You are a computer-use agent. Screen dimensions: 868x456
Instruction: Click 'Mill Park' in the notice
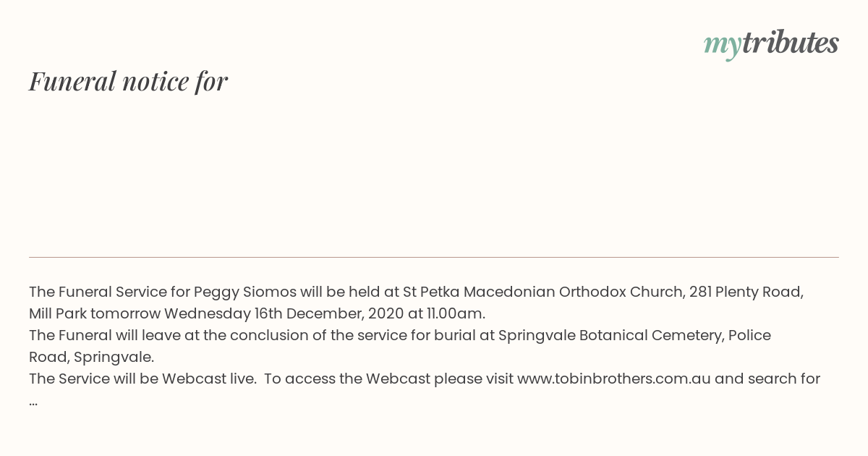click(x=58, y=313)
